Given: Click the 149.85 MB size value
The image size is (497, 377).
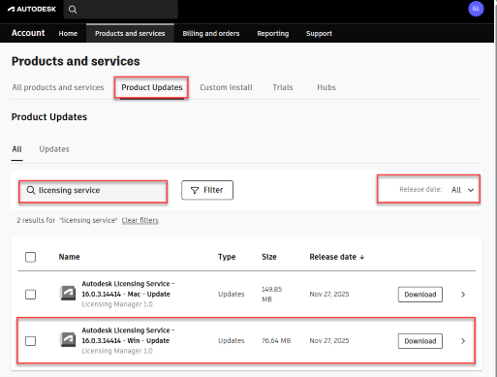Looking at the screenshot, I should click(x=272, y=294).
